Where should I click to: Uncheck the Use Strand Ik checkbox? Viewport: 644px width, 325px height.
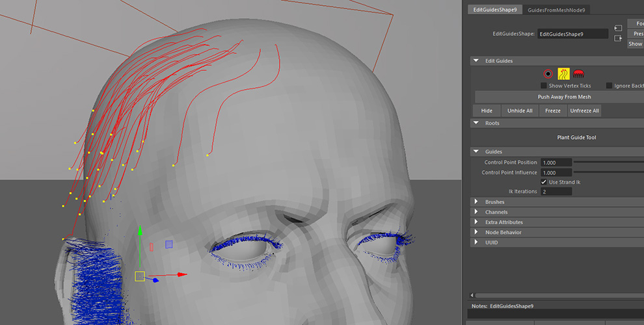(544, 182)
